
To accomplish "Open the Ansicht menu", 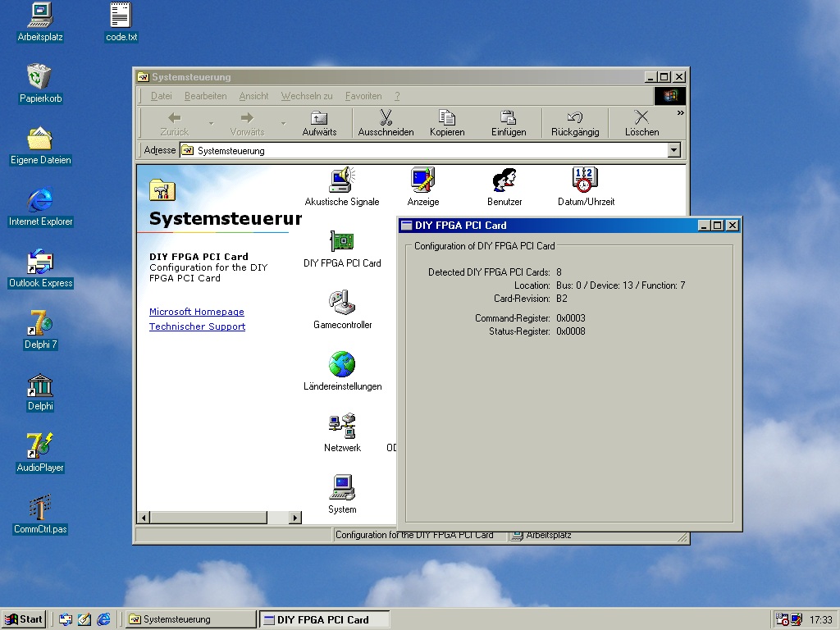I will (253, 96).
